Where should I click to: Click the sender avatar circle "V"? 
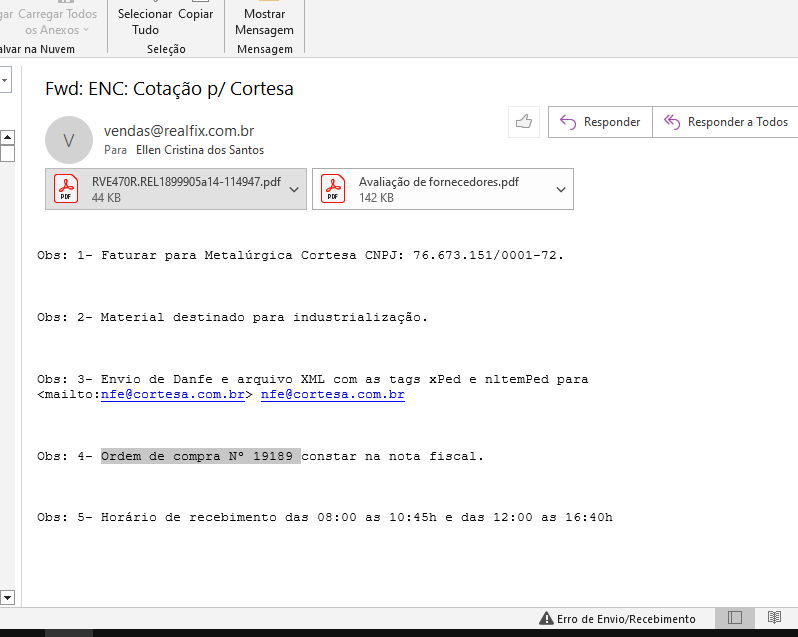pos(69,140)
